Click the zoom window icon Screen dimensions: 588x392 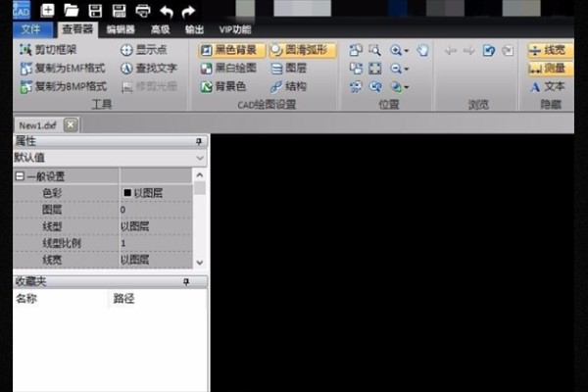(374, 50)
